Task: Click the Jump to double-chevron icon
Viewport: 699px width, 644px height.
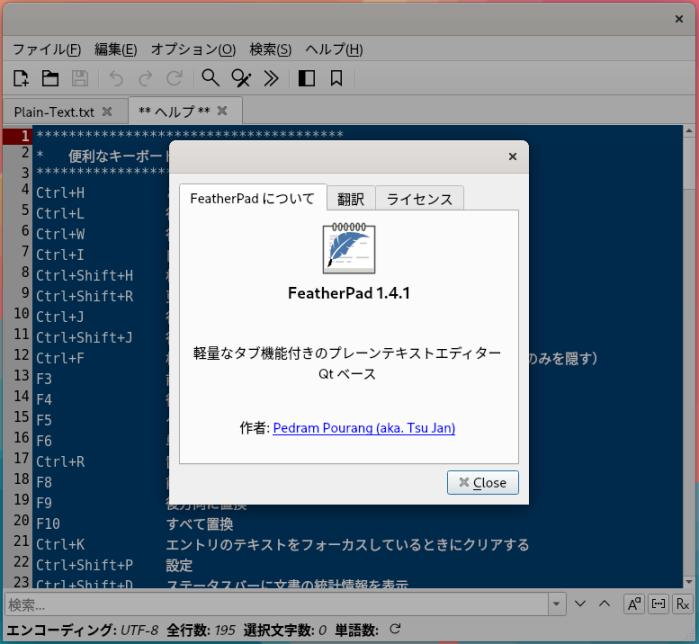Action: pyautogui.click(x=271, y=78)
